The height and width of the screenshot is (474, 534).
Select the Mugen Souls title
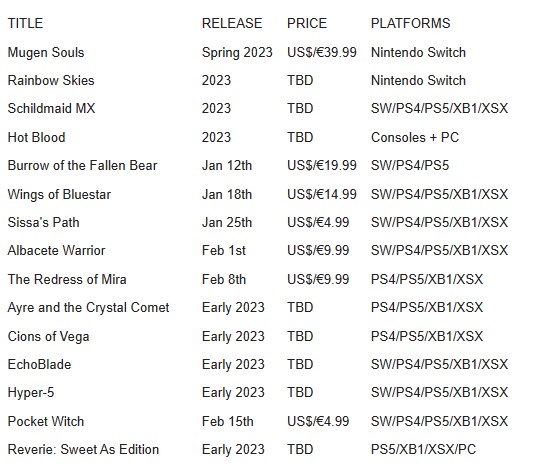46,52
